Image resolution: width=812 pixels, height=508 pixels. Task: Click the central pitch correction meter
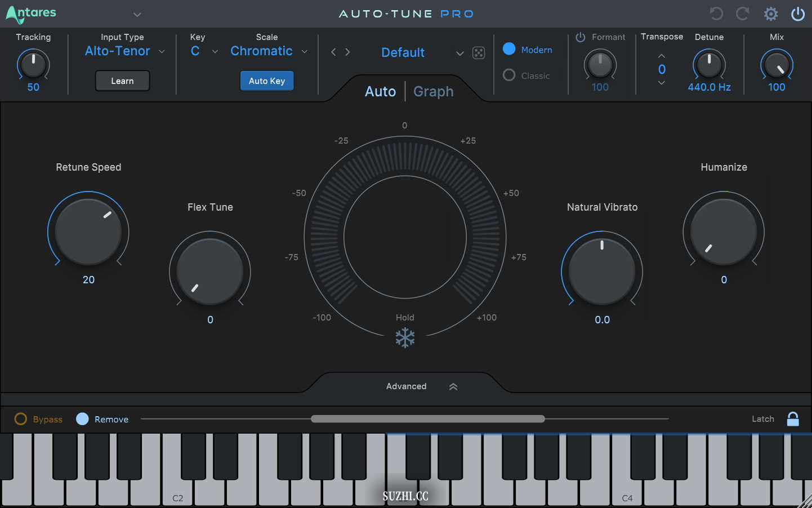pyautogui.click(x=405, y=237)
